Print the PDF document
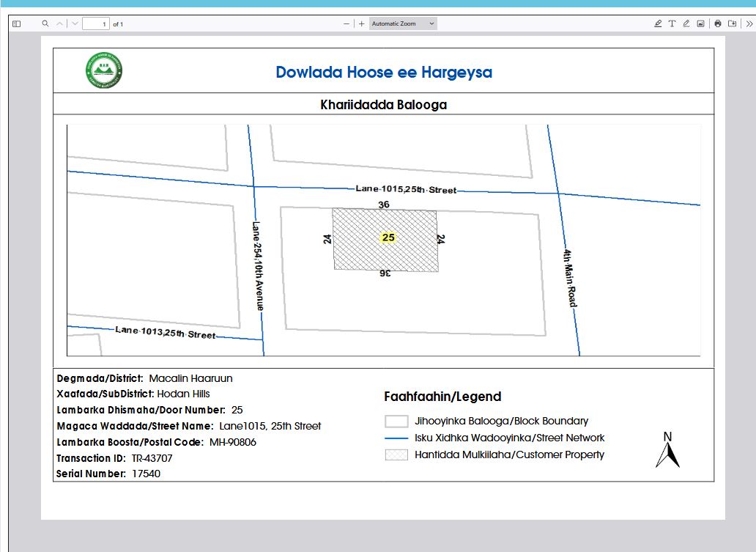The height and width of the screenshot is (552, 756). [718, 23]
